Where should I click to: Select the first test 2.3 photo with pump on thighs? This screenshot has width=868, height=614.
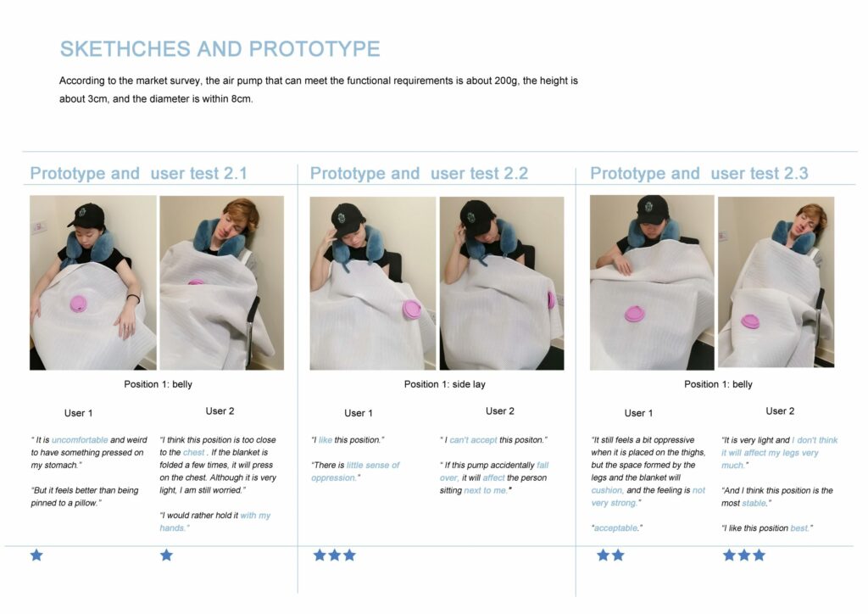pyautogui.click(x=652, y=282)
